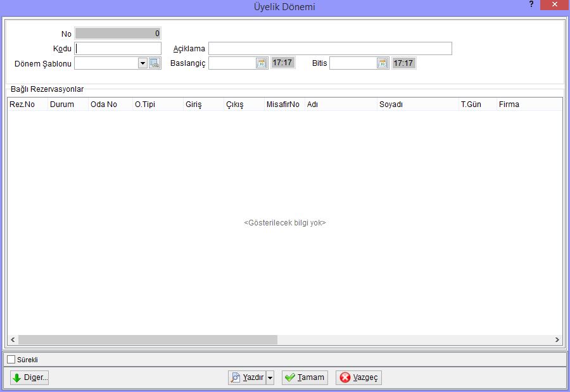Focus the Açiklama input field

coord(330,48)
